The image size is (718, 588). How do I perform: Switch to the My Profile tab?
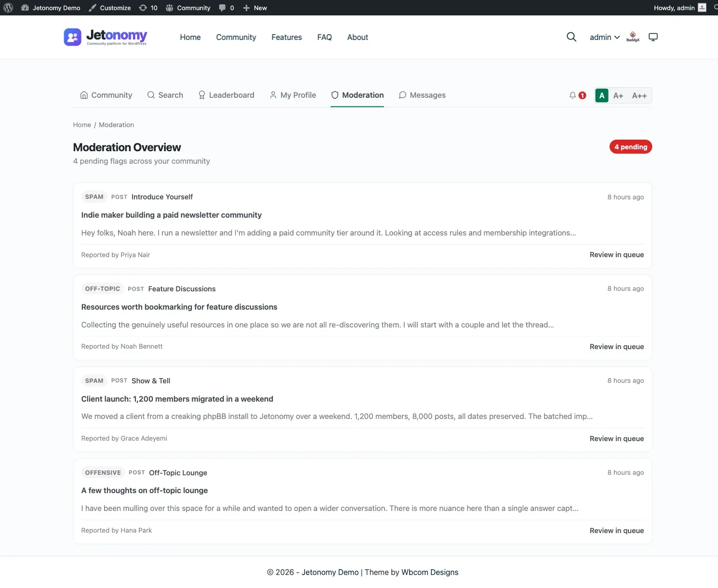293,95
